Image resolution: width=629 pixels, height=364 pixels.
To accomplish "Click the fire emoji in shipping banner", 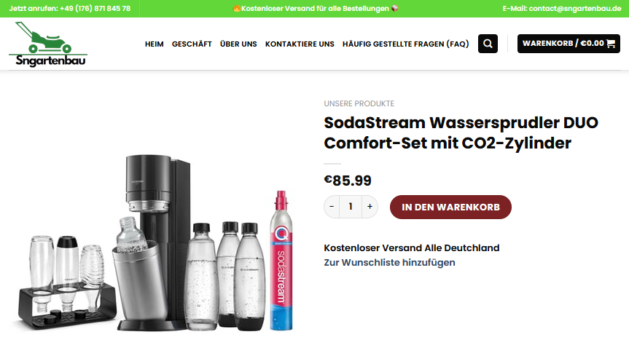I will pyautogui.click(x=237, y=9).
